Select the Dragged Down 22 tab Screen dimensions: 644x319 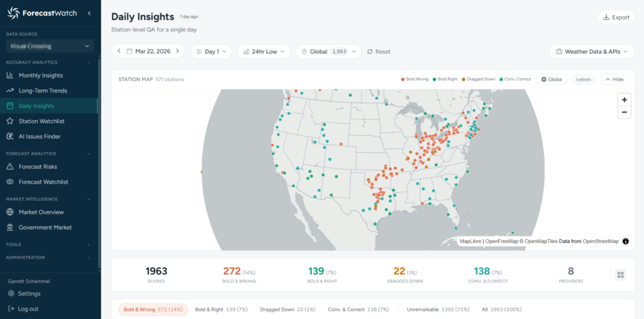287,310
